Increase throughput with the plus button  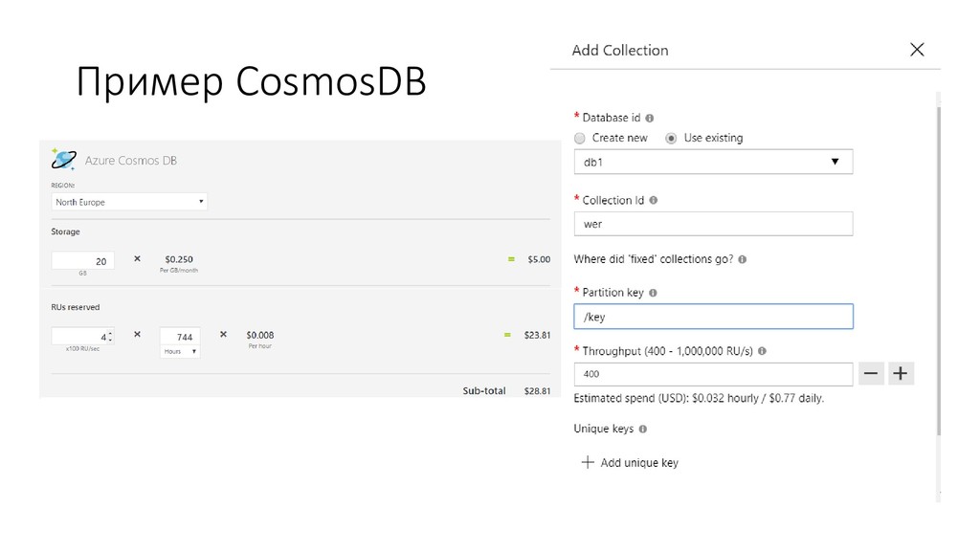901,373
